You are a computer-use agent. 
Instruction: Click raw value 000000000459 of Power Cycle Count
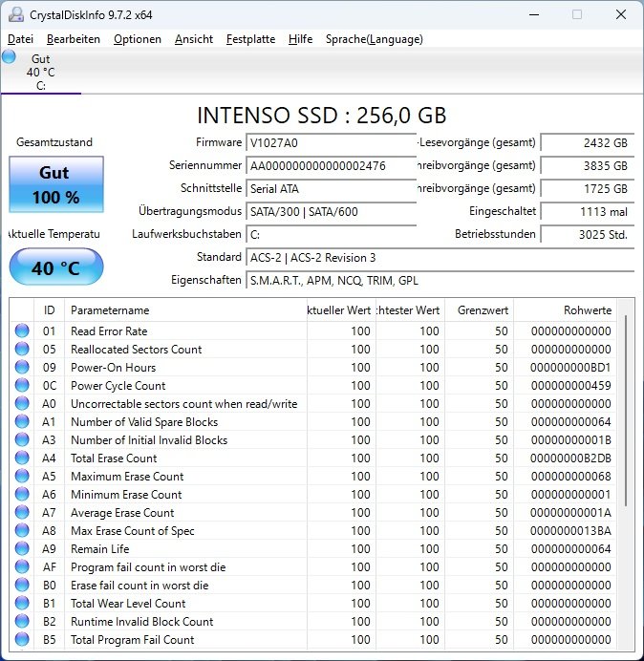pos(570,385)
